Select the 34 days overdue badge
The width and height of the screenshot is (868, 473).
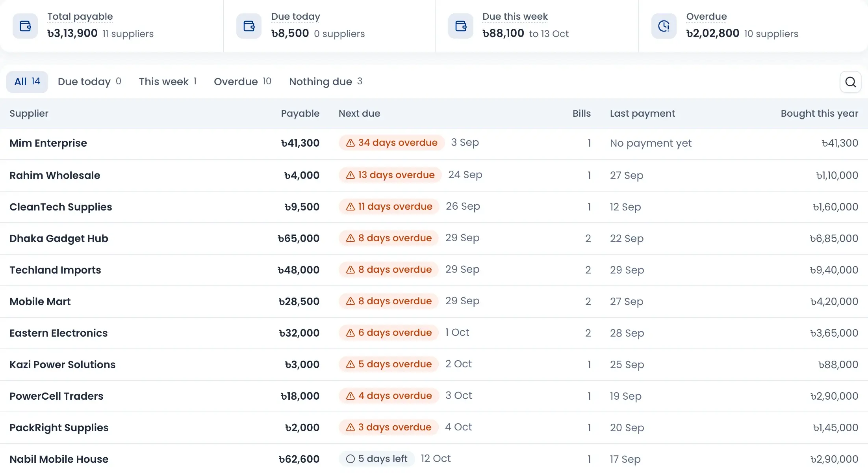point(392,143)
